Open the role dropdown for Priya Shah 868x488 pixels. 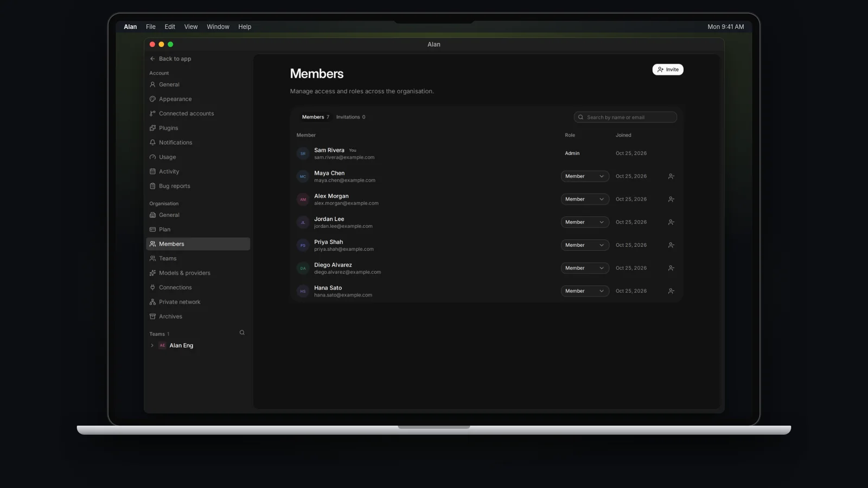pos(585,245)
